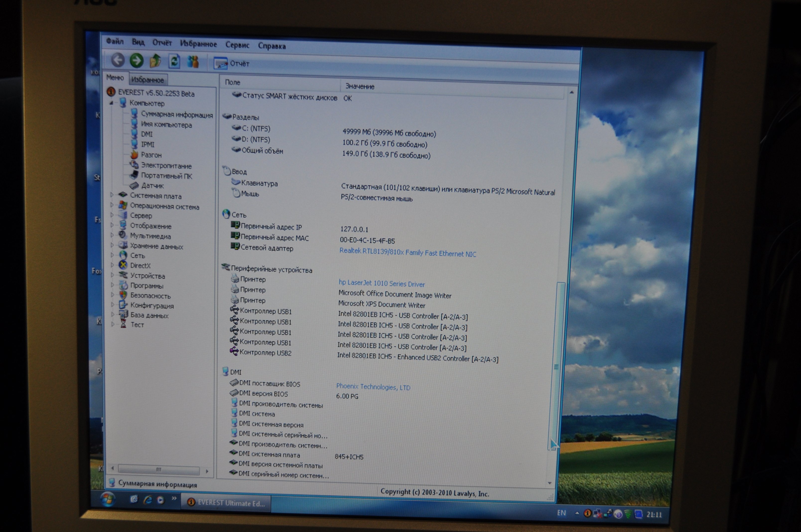Go up one level in tree
Image resolution: width=801 pixels, height=532 pixels.
click(x=155, y=61)
